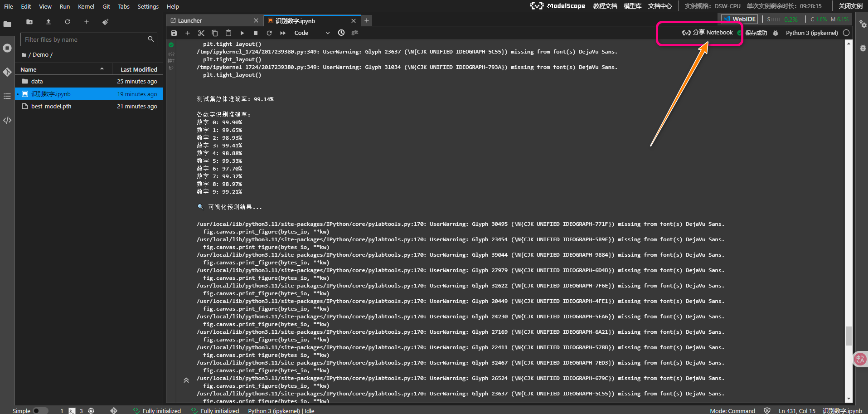
Task: Open 文档中心 link
Action: click(x=660, y=6)
